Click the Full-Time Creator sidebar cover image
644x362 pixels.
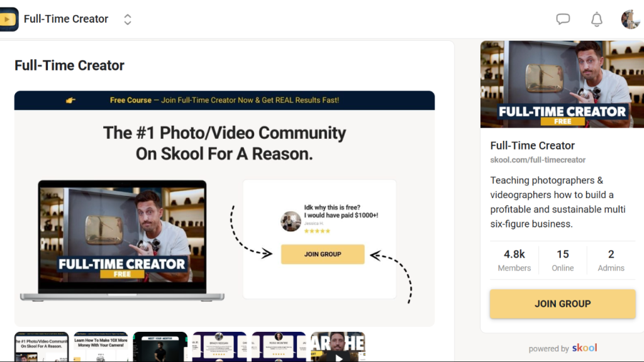(562, 84)
